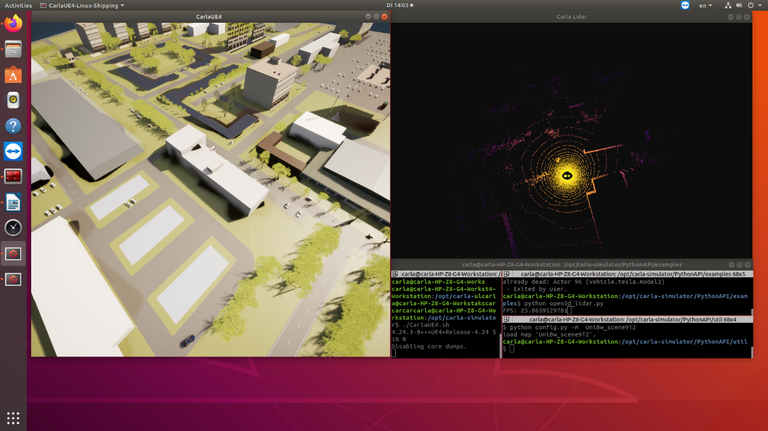The height and width of the screenshot is (431, 768).
Task: Click the TeamViewer tray icon in top bar
Action: [685, 5]
